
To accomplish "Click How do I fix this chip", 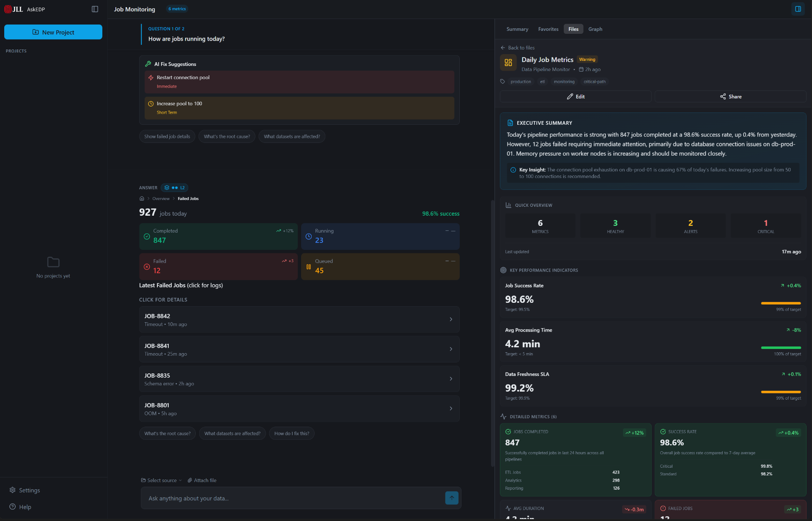I will (291, 433).
